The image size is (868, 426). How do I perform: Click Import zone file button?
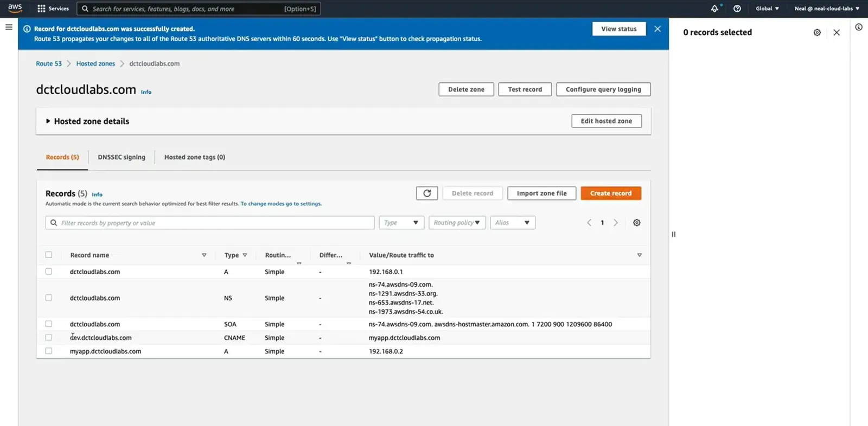541,193
